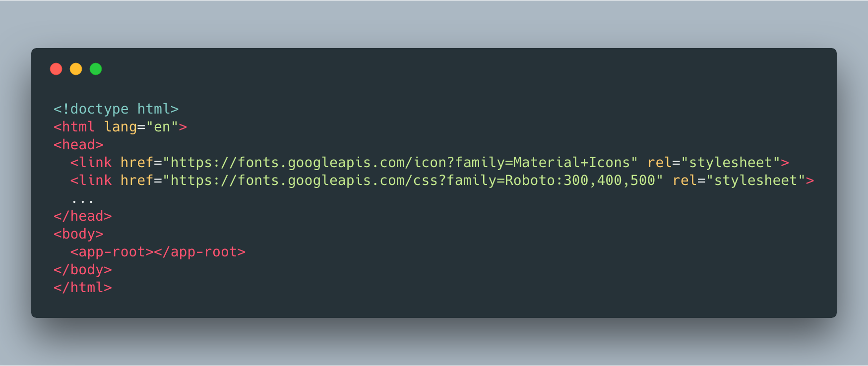Click the closing app-root tag
This screenshot has height=366, width=868.
(200, 252)
